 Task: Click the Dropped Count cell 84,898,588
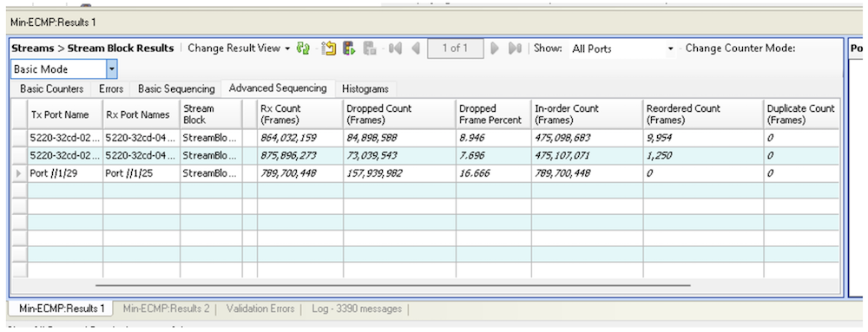[x=399, y=139]
